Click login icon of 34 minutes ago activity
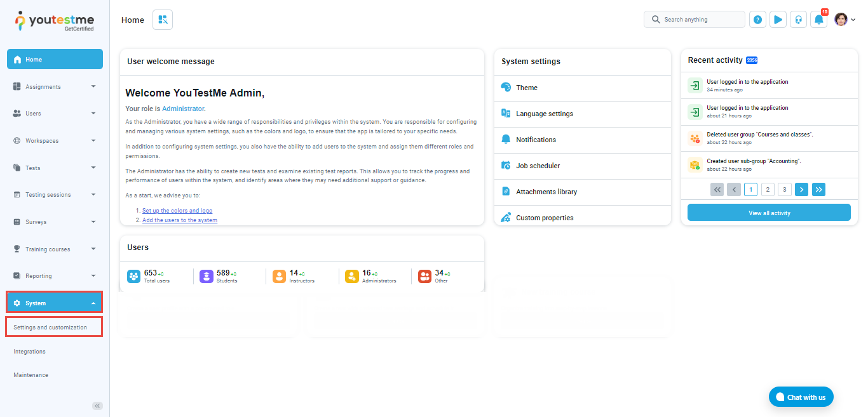Viewport: 868px width, 417px height. (695, 86)
